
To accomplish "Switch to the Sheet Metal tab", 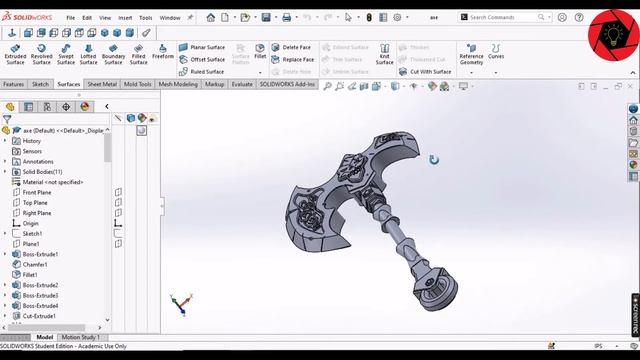I will [x=102, y=84].
